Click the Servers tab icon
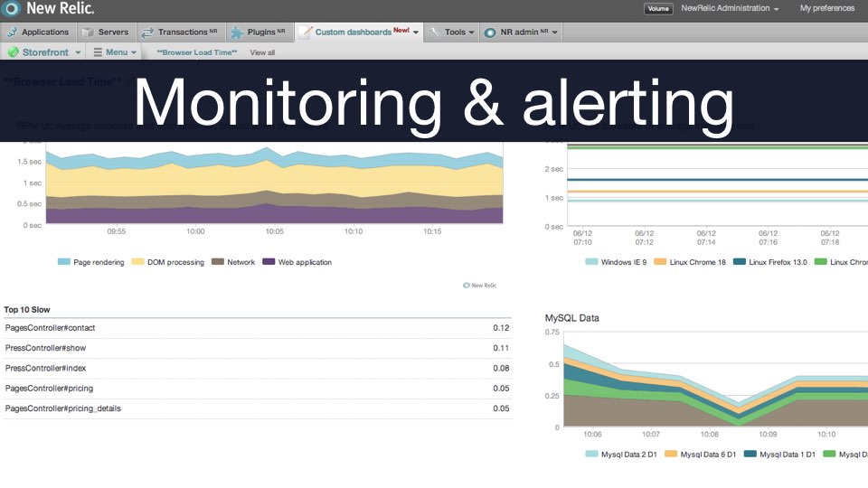The image size is (868, 488). (88, 33)
